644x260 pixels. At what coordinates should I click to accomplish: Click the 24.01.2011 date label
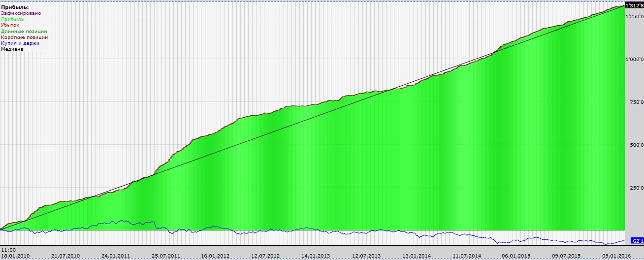click(x=116, y=256)
